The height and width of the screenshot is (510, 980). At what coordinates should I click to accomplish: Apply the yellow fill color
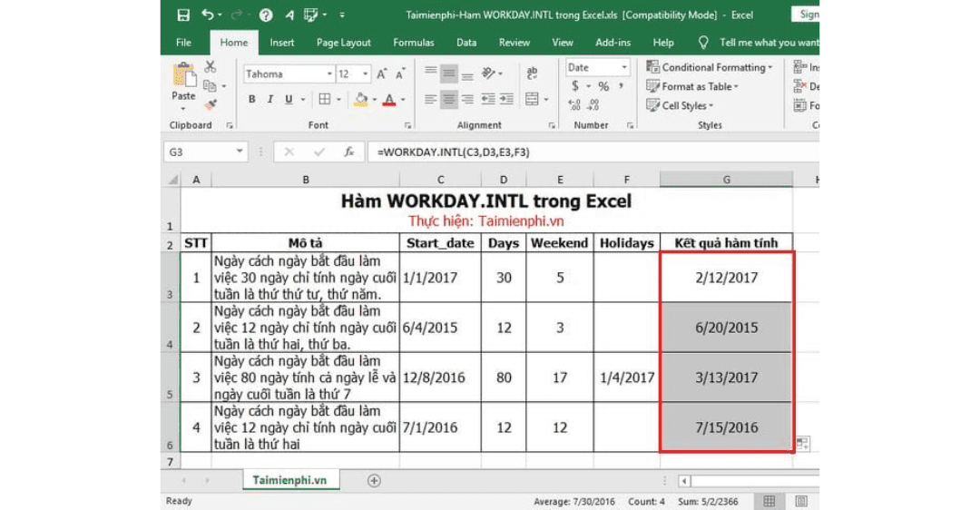tap(361, 100)
